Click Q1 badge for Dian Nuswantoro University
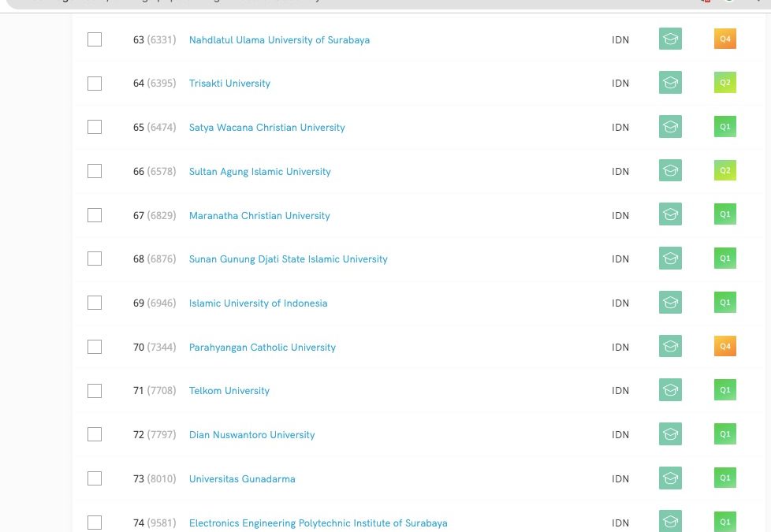The height and width of the screenshot is (532, 771). tap(725, 434)
